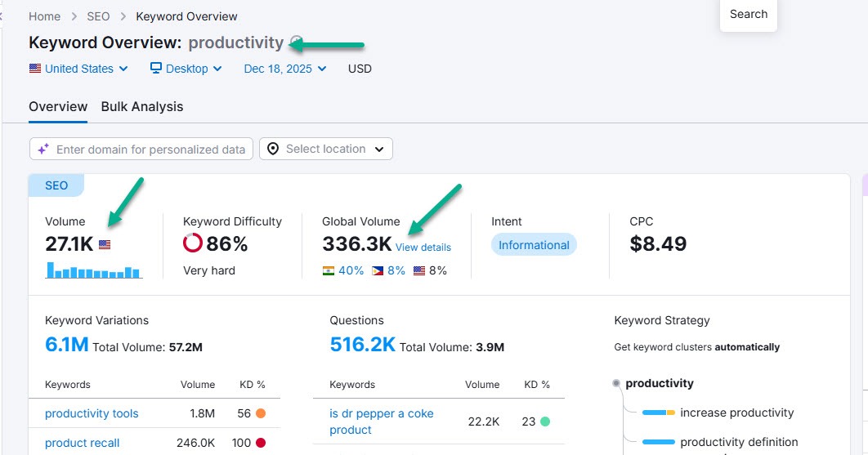Click the Volume column header in Keyword Variations
This screenshot has width=868, height=455.
coord(198,385)
